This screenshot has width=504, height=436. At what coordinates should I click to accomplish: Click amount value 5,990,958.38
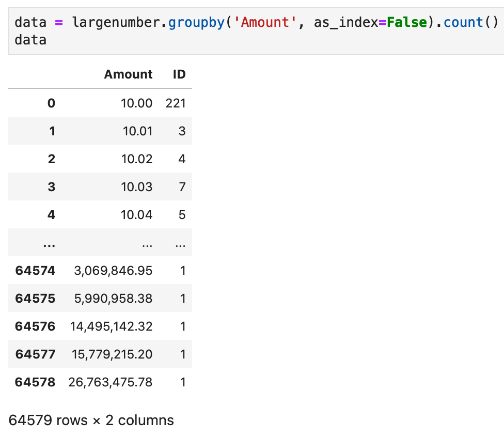click(x=113, y=299)
